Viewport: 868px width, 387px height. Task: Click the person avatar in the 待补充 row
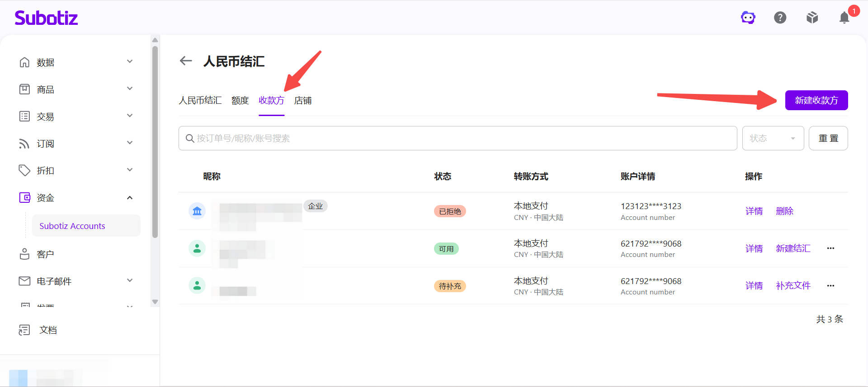pos(197,285)
